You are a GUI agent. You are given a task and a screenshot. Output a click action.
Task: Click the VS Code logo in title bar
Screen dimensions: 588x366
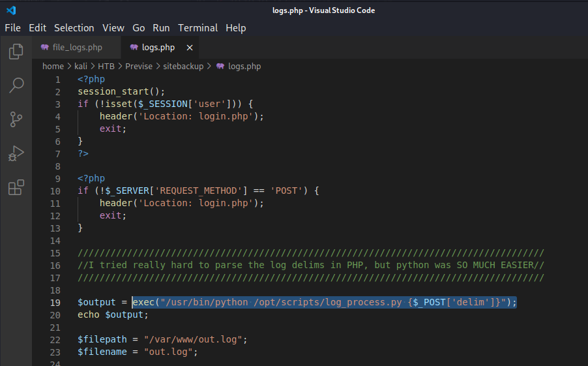[x=10, y=10]
